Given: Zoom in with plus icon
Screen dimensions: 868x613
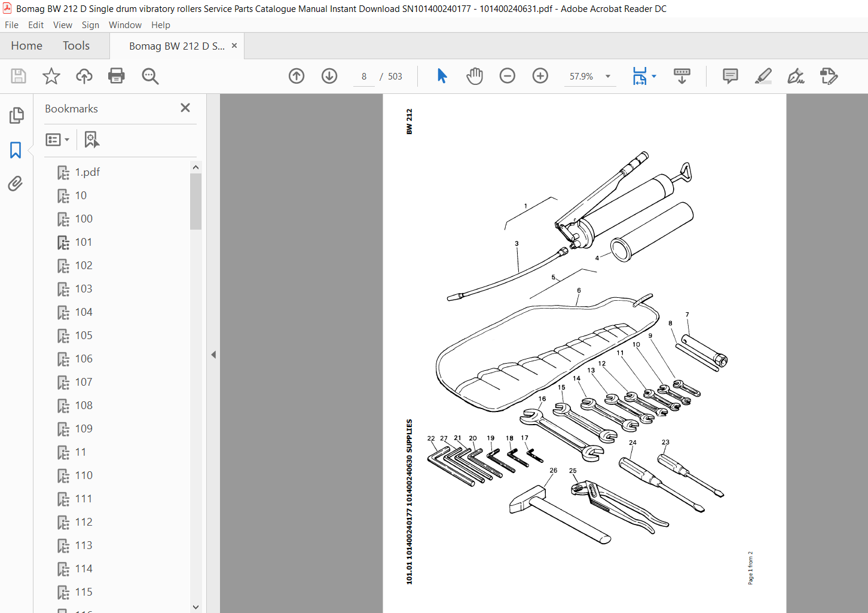Looking at the screenshot, I should 540,76.
